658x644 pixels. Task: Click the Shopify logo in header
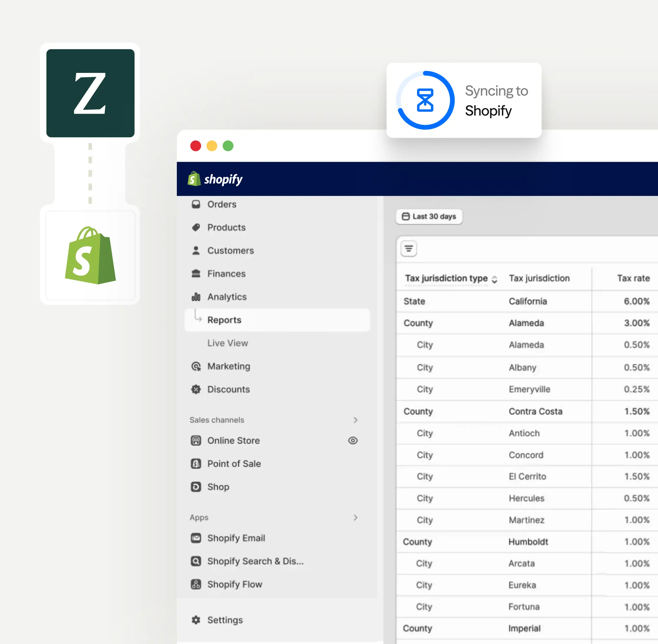(x=215, y=179)
